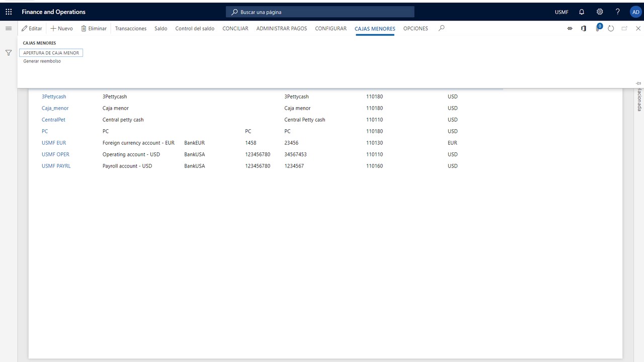The width and height of the screenshot is (644, 362).
Task: Switch to the ADMINISTRAR PAGOS tab
Action: [282, 29]
